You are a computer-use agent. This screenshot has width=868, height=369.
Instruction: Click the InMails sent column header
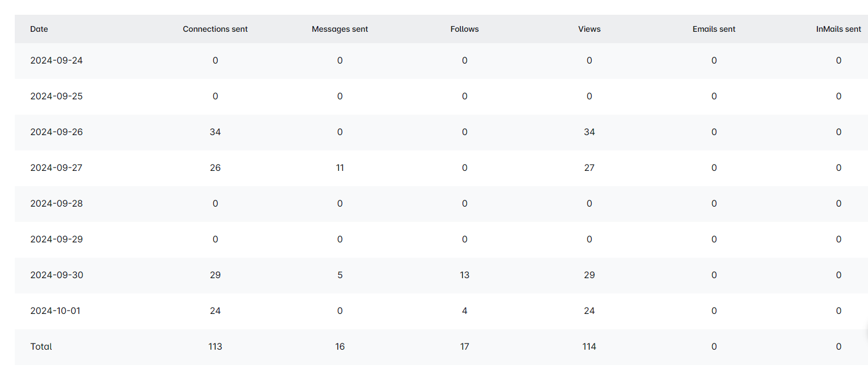click(838, 29)
